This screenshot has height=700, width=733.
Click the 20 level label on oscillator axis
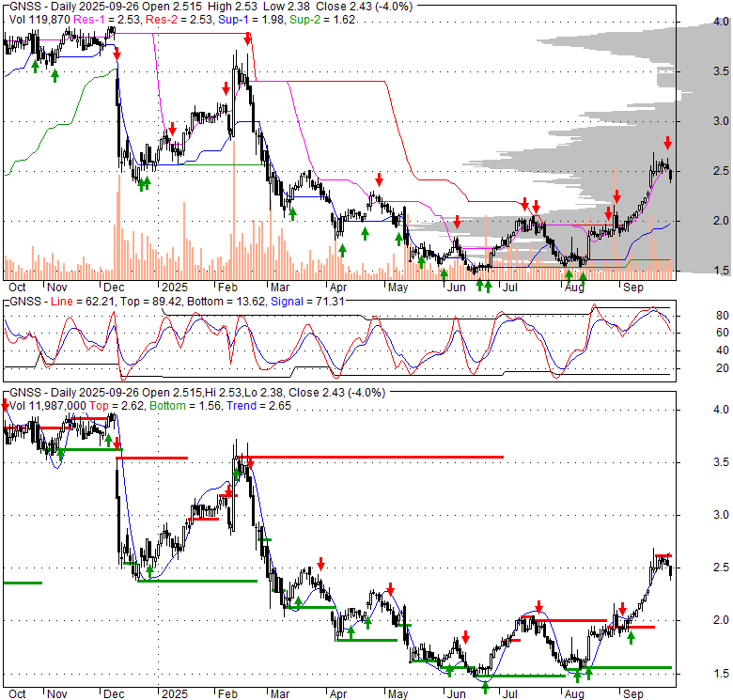click(723, 368)
